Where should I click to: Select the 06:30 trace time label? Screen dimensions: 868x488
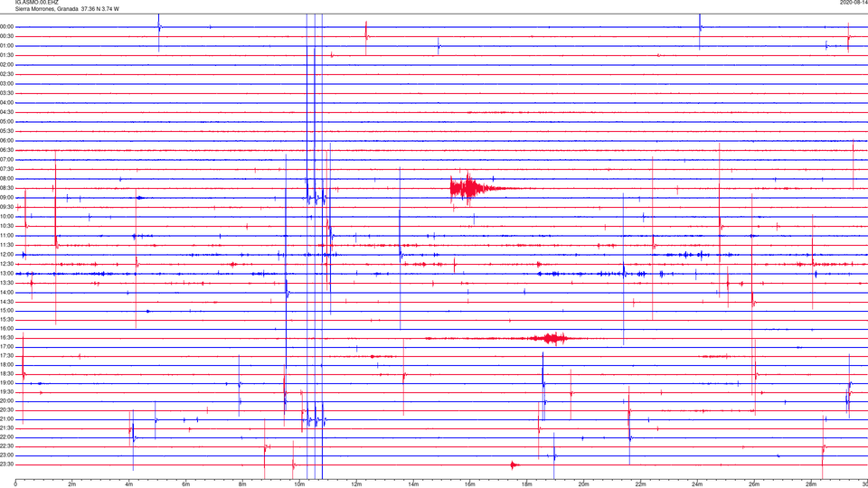coord(7,150)
